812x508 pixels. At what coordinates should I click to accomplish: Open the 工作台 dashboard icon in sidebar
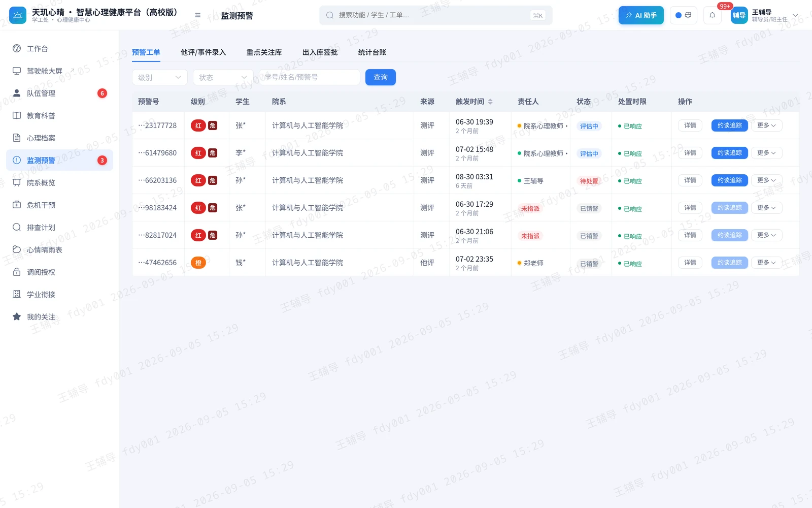coord(17,49)
